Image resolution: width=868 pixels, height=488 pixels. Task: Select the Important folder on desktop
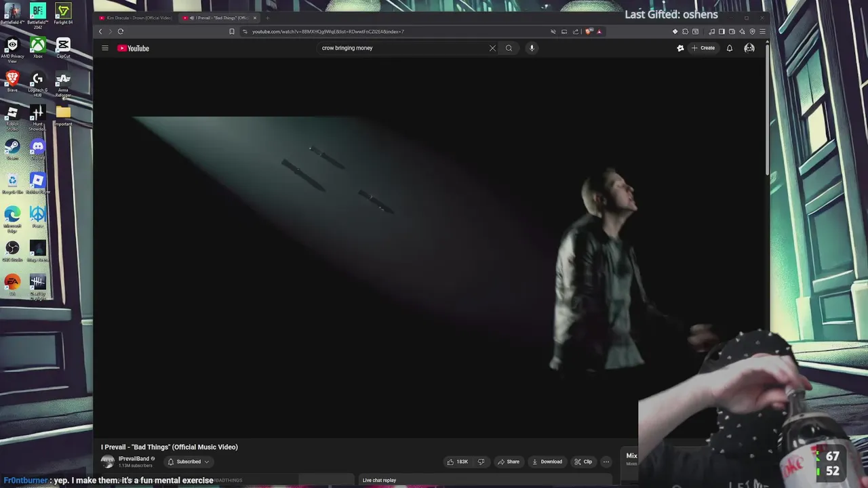click(63, 116)
